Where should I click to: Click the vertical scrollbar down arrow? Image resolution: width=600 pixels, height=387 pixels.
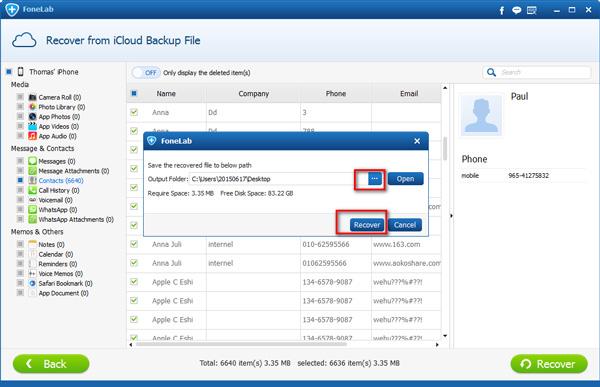click(x=445, y=336)
